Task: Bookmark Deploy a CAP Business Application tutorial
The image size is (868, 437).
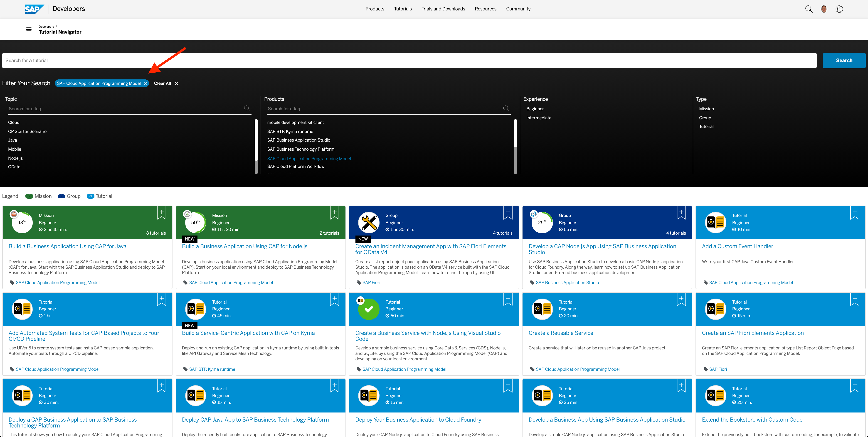Action: (161, 386)
